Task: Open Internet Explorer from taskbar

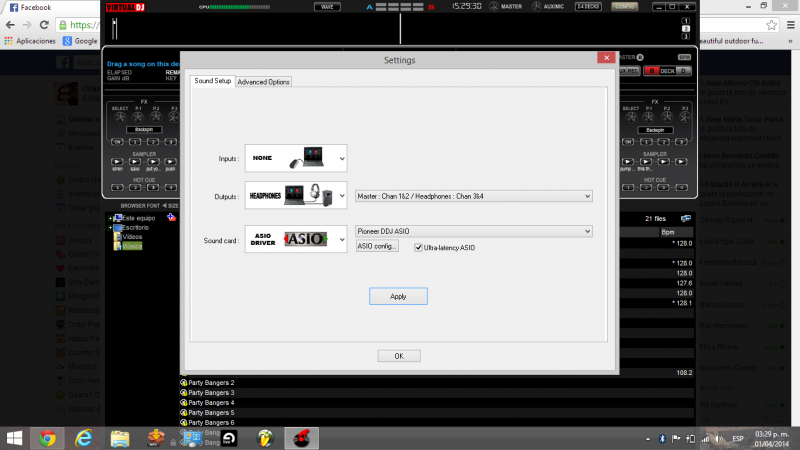Action: (84, 438)
